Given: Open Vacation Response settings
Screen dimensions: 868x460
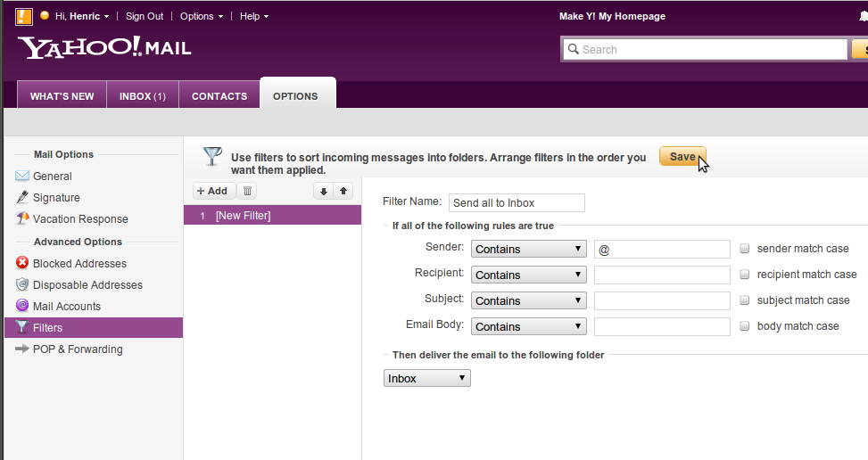Looking at the screenshot, I should [80, 219].
